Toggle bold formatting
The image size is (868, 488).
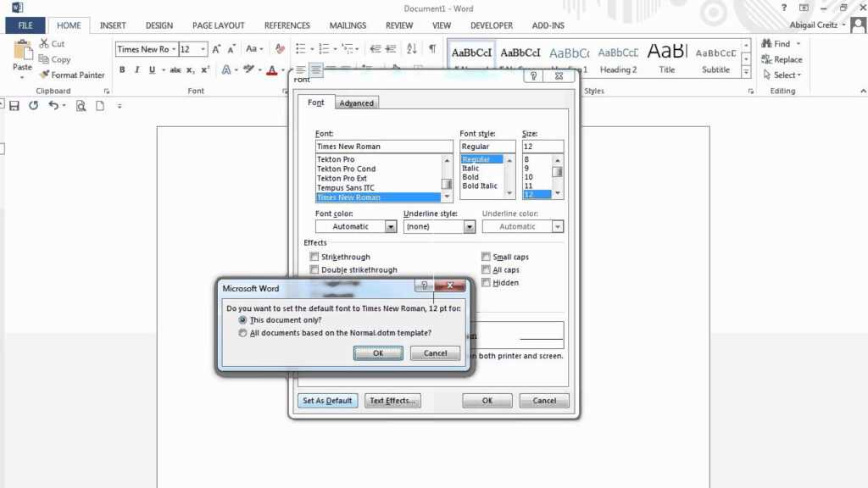click(x=123, y=69)
